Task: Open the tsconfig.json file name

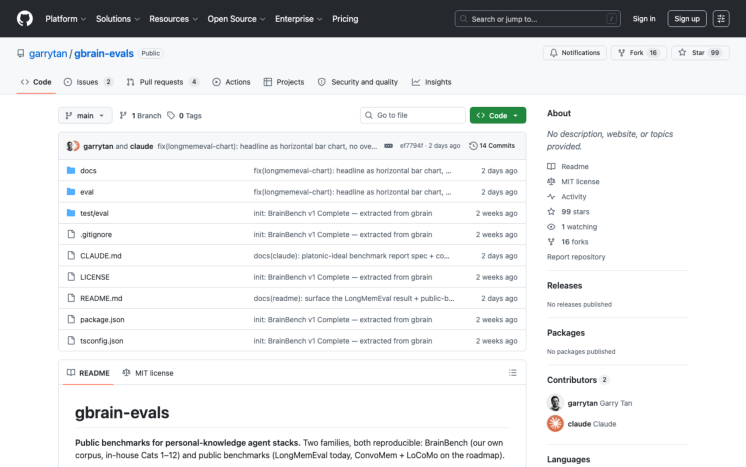Action: [x=102, y=341]
